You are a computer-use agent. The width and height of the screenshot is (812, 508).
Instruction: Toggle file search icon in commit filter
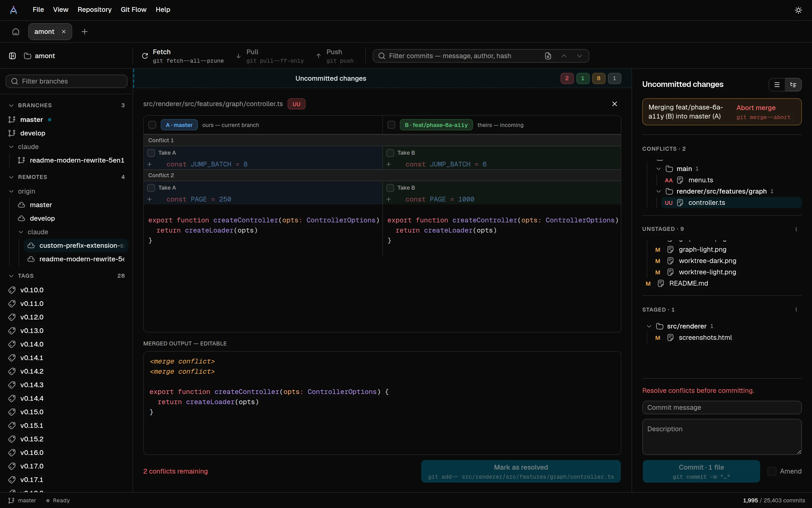coord(548,56)
